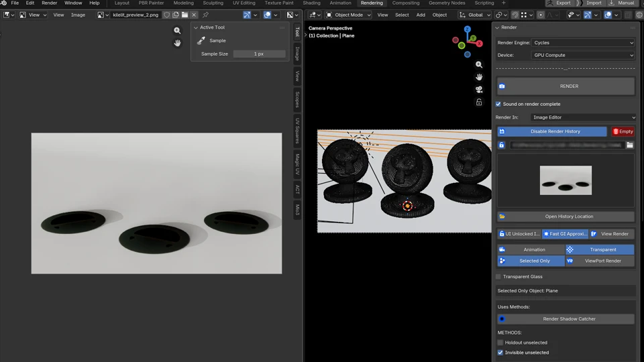Open folder icon next to render path
Screen dimensions: 644x362
(629, 145)
